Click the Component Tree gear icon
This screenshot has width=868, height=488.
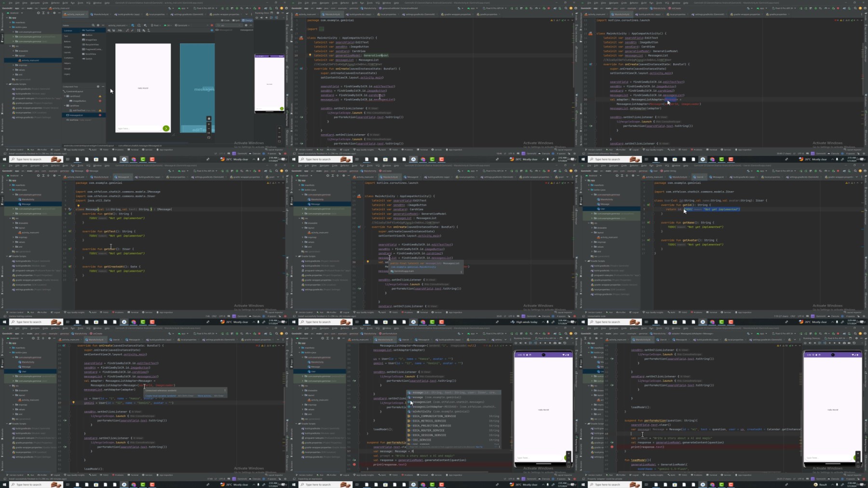click(98, 86)
